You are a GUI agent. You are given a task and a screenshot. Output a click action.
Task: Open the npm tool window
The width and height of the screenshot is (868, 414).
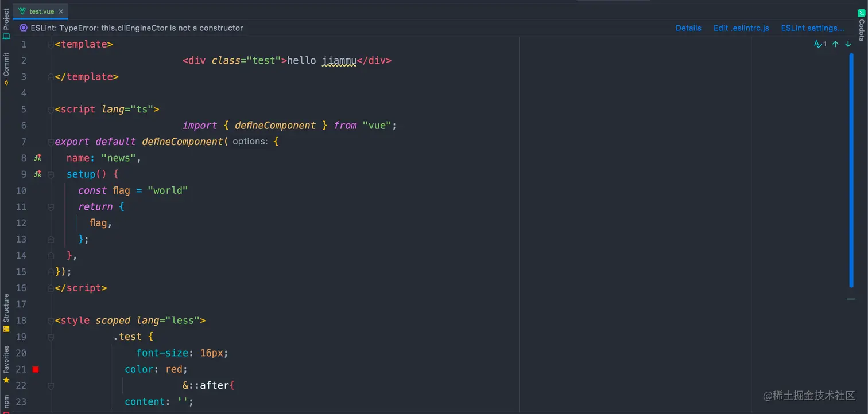[x=6, y=403]
